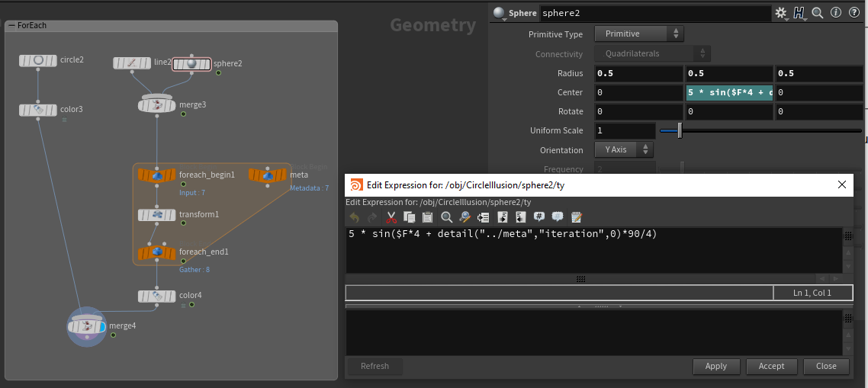
Task: Collapse the ForEach network box
Action: [11, 25]
